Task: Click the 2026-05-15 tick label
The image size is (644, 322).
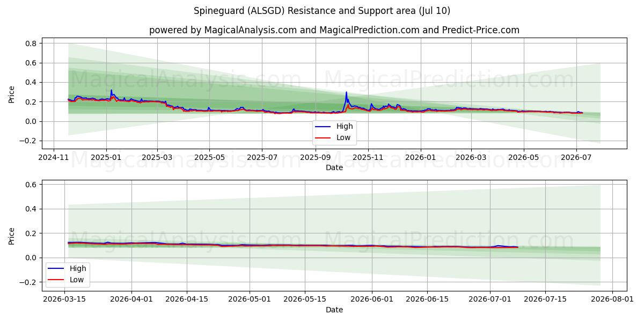Action: [305, 299]
